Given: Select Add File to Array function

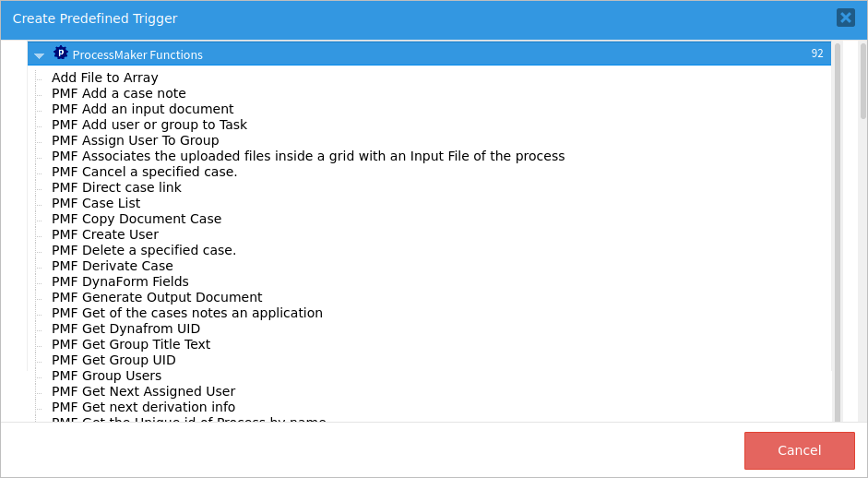Looking at the screenshot, I should (104, 78).
